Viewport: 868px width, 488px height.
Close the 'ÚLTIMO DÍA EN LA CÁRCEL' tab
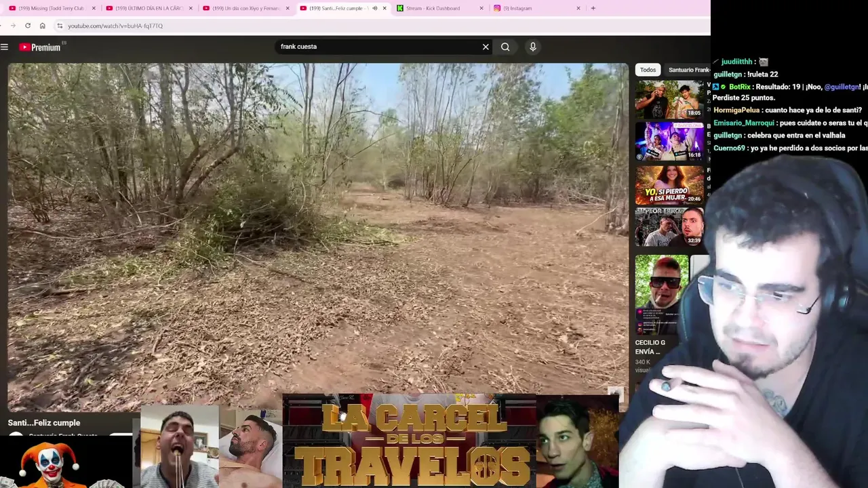(191, 8)
